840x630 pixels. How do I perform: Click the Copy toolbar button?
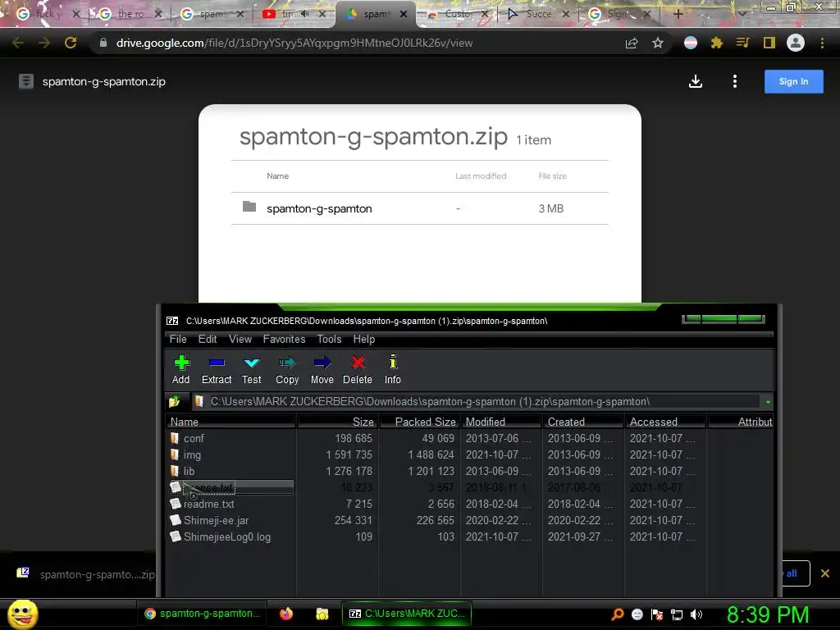tap(287, 370)
